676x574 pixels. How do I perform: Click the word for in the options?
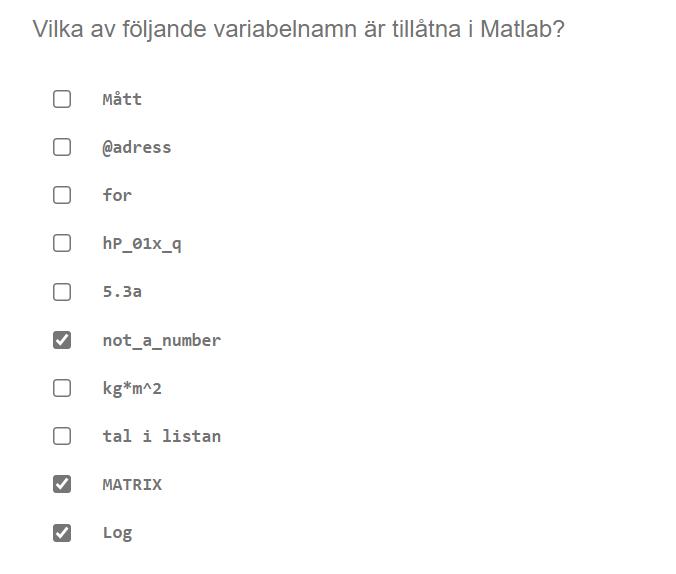[117, 195]
